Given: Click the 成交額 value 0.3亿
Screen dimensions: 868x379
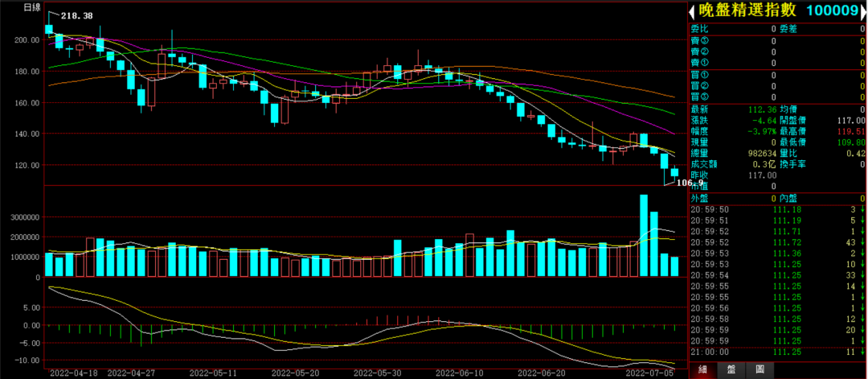Looking at the screenshot, I should pyautogui.click(x=764, y=165).
